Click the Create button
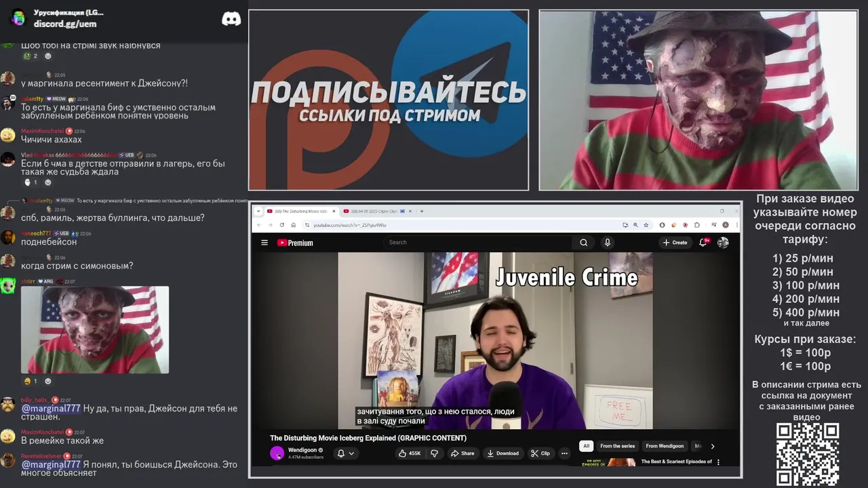This screenshot has width=868, height=488. [675, 243]
